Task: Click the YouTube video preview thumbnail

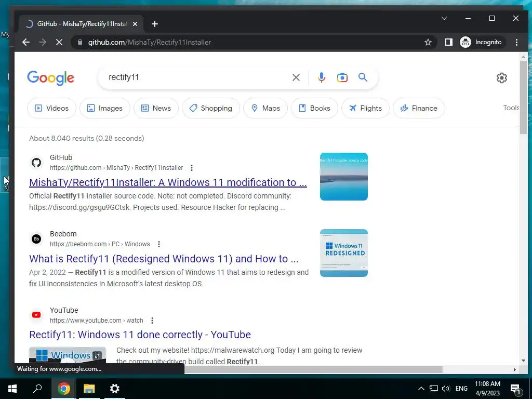Action: (68, 355)
